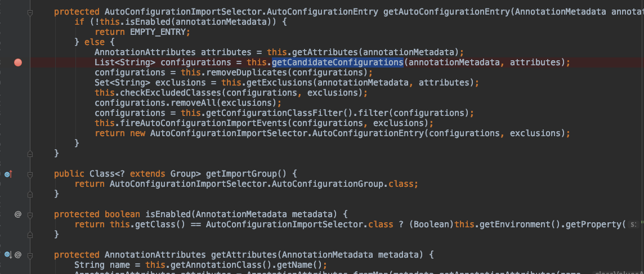The width and height of the screenshot is (644, 274).
Task: Click the getAutoConfigurationEntry method name
Action: 447,12
